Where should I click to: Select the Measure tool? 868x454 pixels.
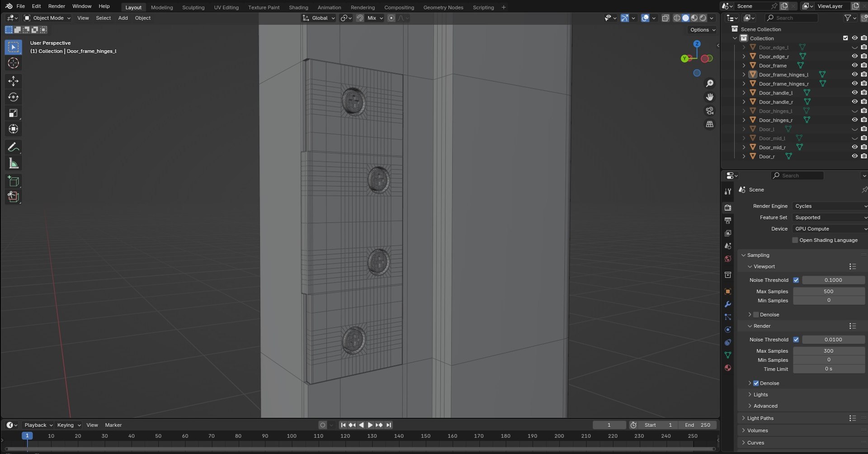[13, 163]
